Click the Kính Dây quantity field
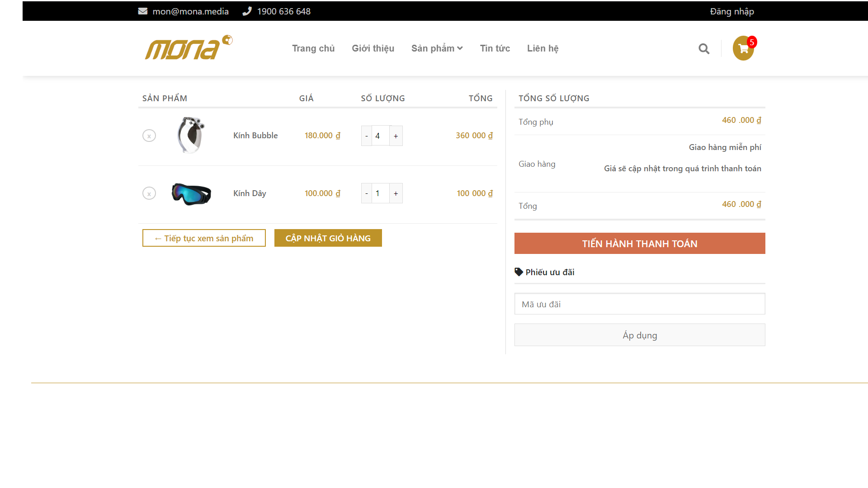Image resolution: width=868 pixels, height=488 pixels. point(381,193)
